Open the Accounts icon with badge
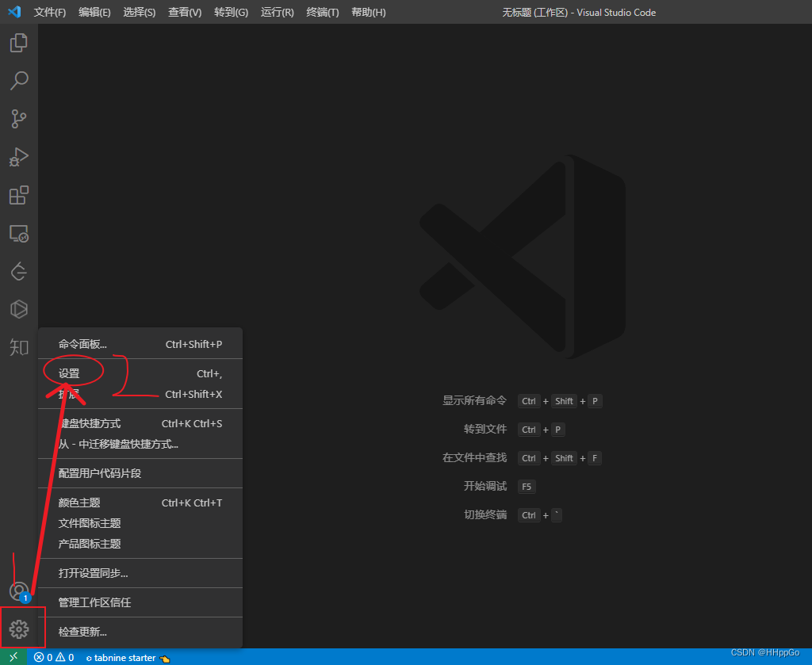This screenshot has height=665, width=812. (19, 591)
